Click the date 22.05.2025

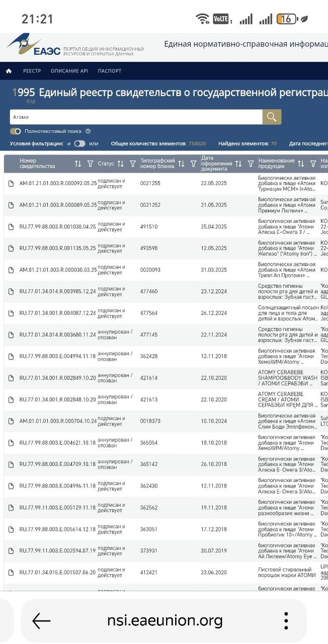pos(214,184)
